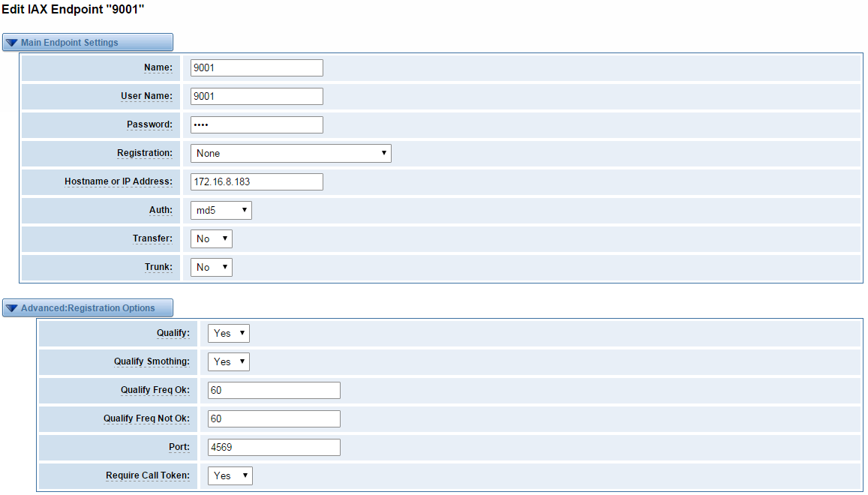Screen dimensions: 868x495
Task: Click the "Port:" label
Action: coord(179,447)
